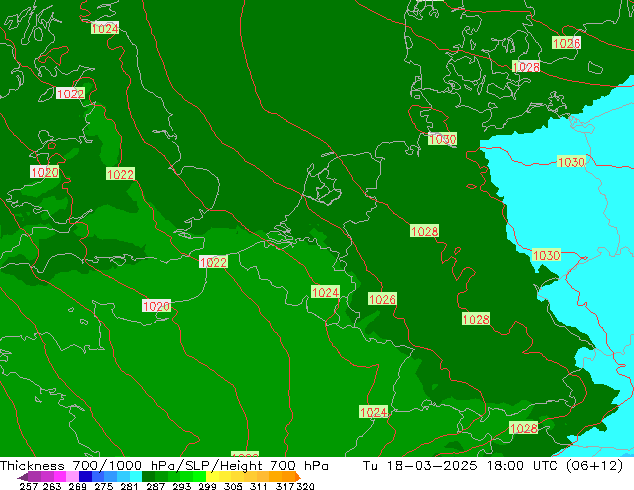Pick the cyan legend color swatch

point(132,477)
